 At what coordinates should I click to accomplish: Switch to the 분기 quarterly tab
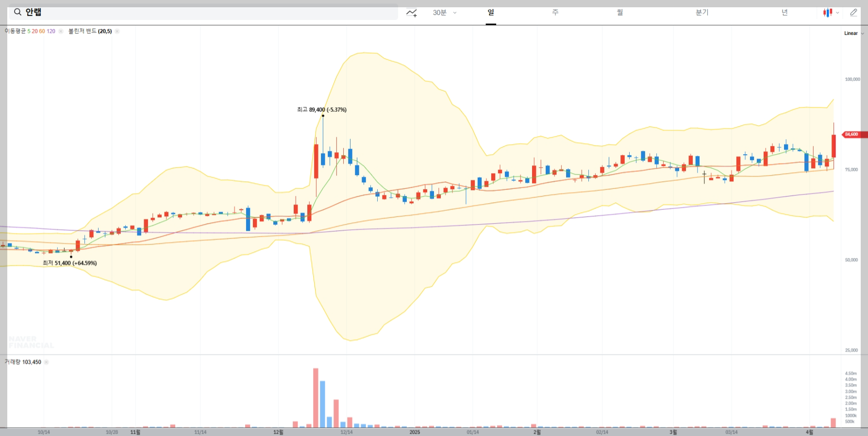(702, 13)
